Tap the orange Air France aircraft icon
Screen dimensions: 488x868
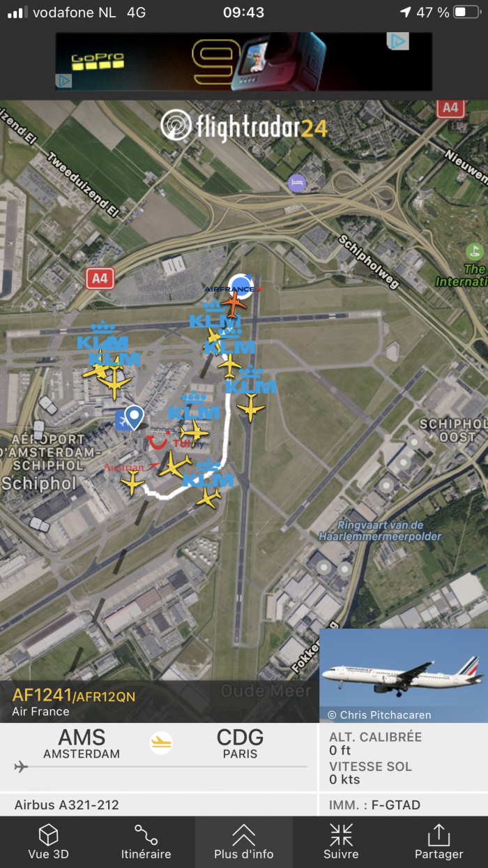[235, 305]
